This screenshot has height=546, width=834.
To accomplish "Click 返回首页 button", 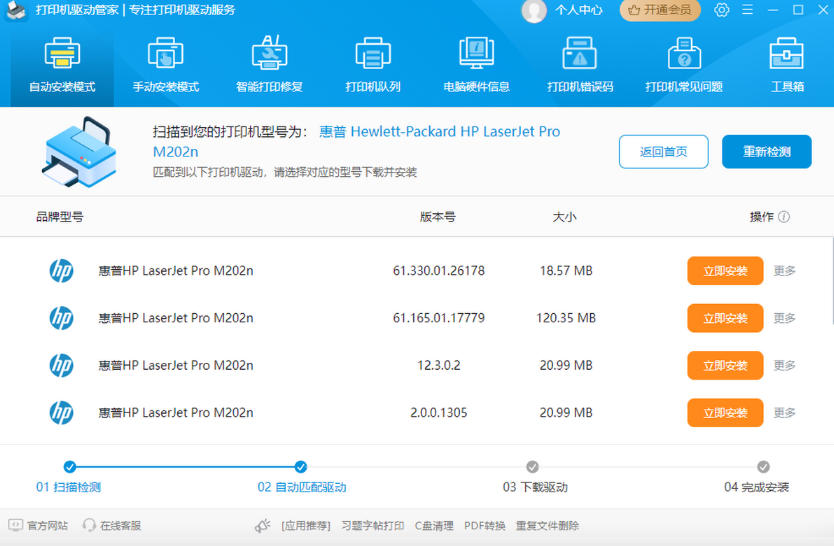I will [663, 152].
